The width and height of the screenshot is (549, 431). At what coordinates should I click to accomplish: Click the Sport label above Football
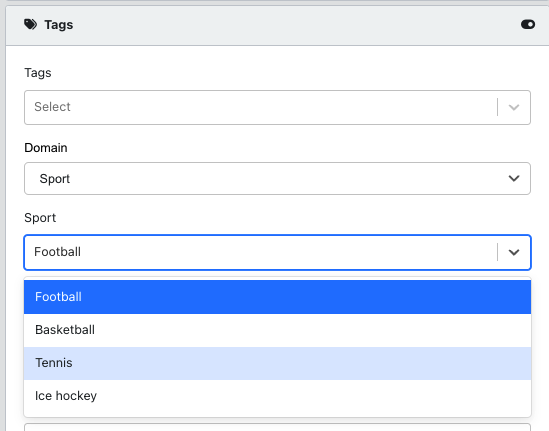point(40,218)
